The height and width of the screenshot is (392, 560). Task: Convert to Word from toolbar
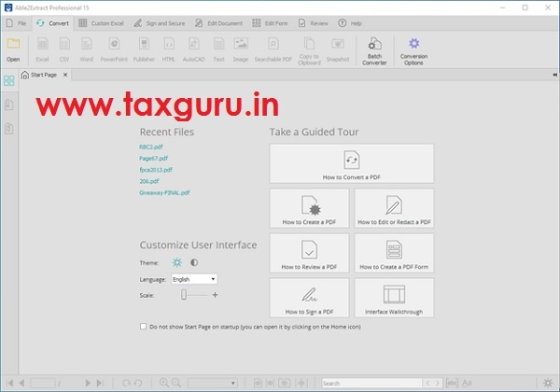87,50
